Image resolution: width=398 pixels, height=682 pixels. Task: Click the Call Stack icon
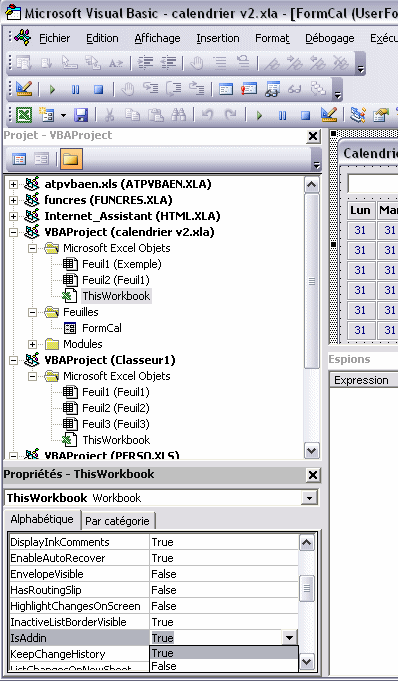pos(318,89)
